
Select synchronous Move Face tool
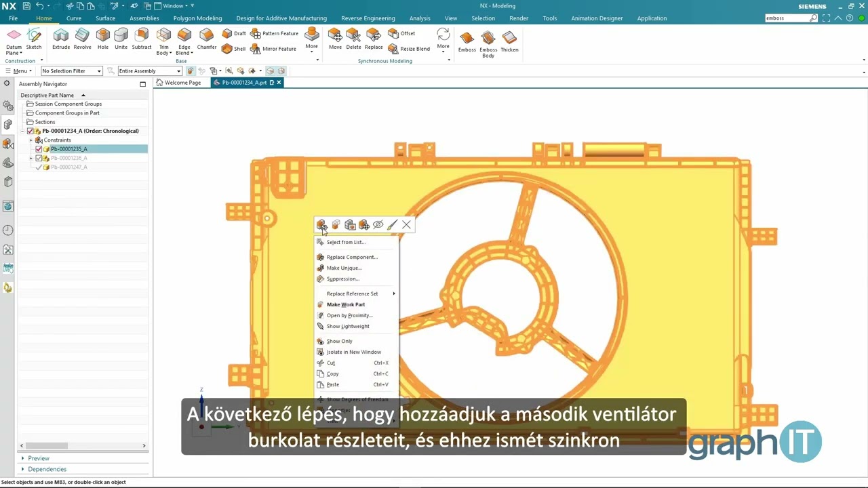pos(335,39)
